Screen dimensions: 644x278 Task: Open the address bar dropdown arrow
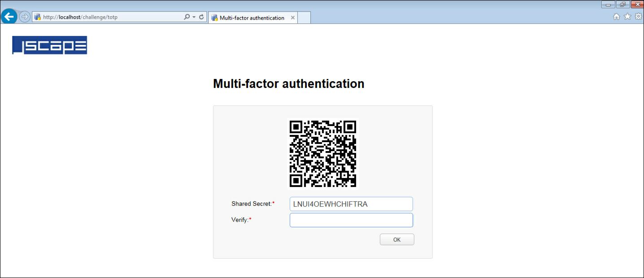point(194,17)
